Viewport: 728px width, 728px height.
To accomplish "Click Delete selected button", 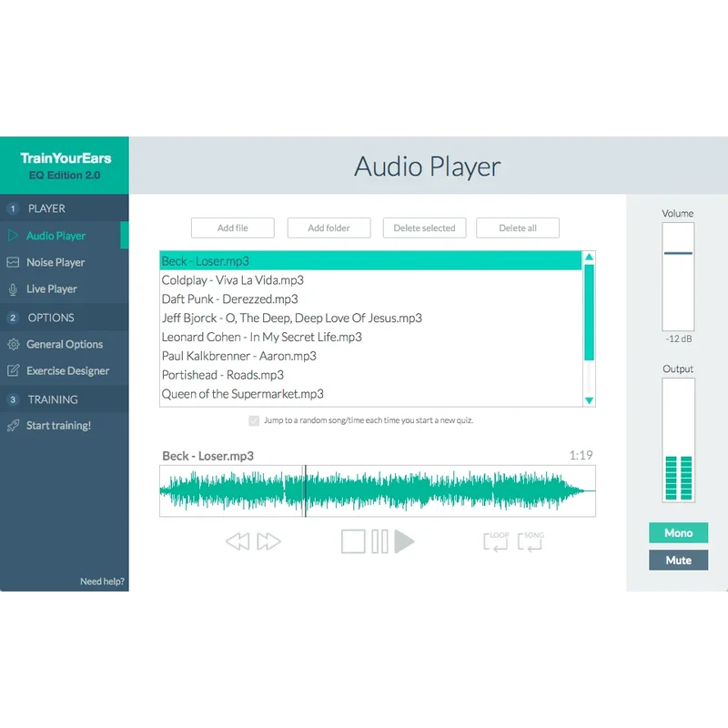I will [424, 228].
